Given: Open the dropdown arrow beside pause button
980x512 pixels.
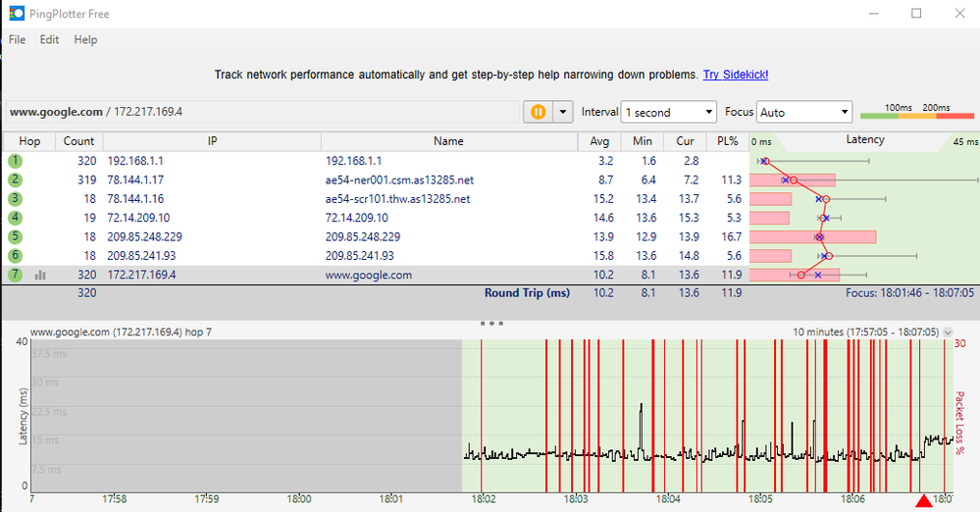Looking at the screenshot, I should (562, 112).
